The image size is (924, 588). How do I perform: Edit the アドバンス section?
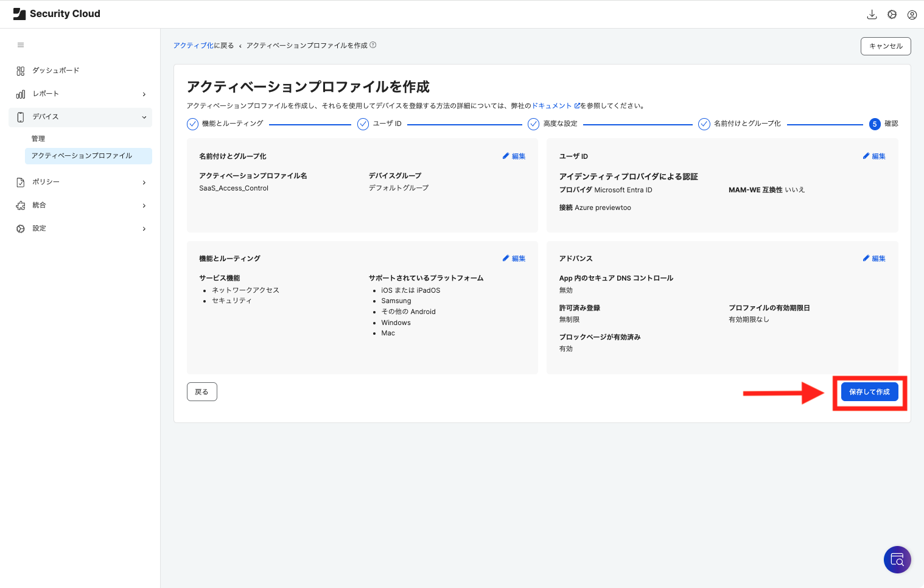click(x=874, y=259)
